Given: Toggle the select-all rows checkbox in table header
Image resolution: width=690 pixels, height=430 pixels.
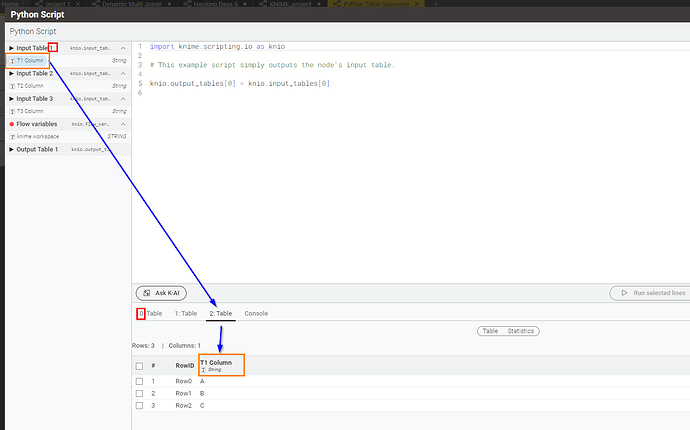Looking at the screenshot, I should (139, 366).
